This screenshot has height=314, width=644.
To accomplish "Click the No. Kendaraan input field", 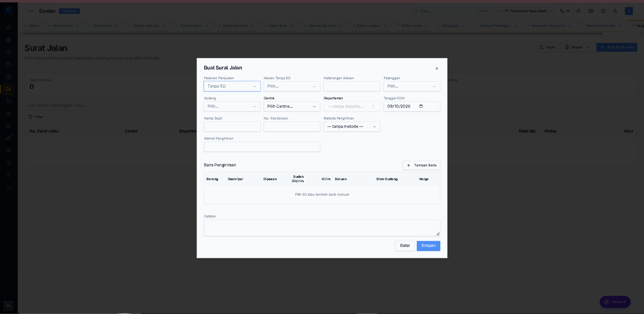I will click(292, 126).
